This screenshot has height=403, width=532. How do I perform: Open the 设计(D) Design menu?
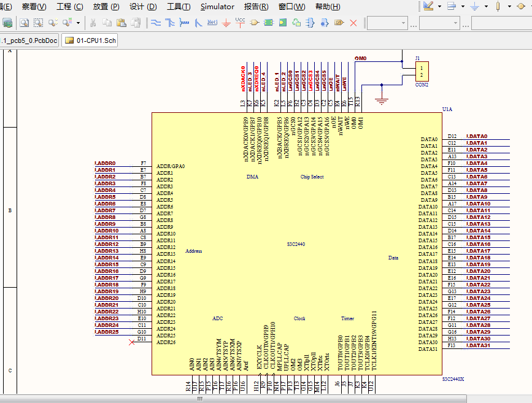point(143,7)
